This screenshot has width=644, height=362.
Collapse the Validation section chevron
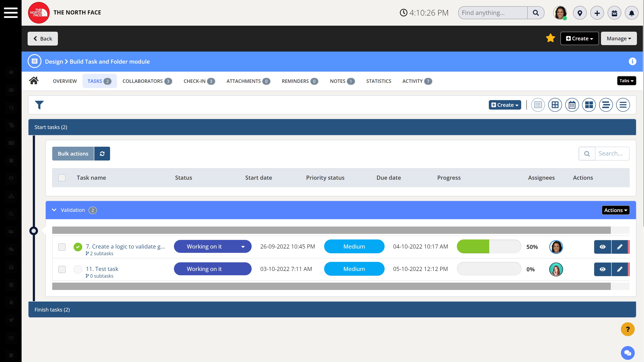click(54, 210)
